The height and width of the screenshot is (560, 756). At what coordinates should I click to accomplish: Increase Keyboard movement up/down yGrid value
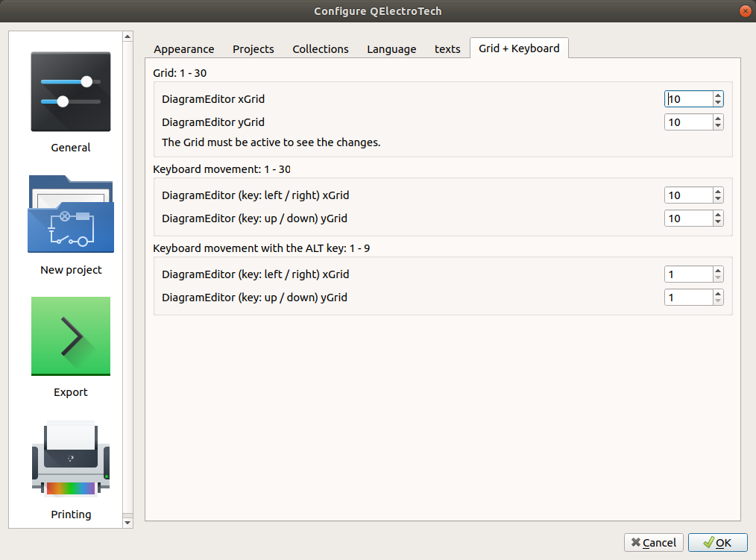click(718, 215)
